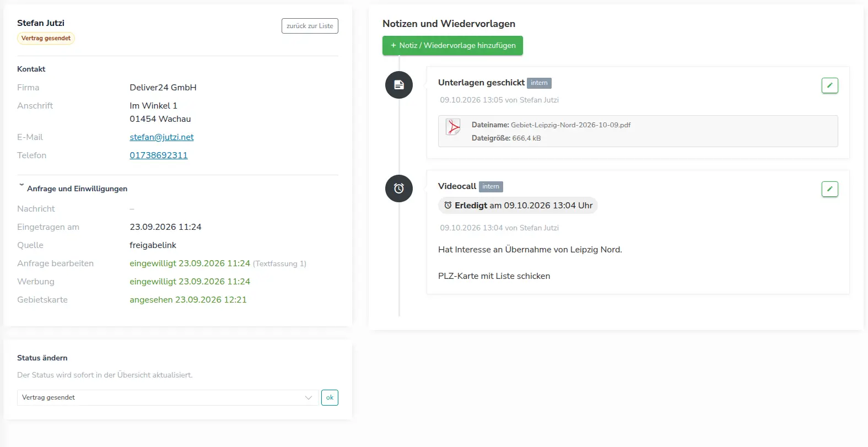
Task: Confirm status change with ok button
Action: point(330,397)
